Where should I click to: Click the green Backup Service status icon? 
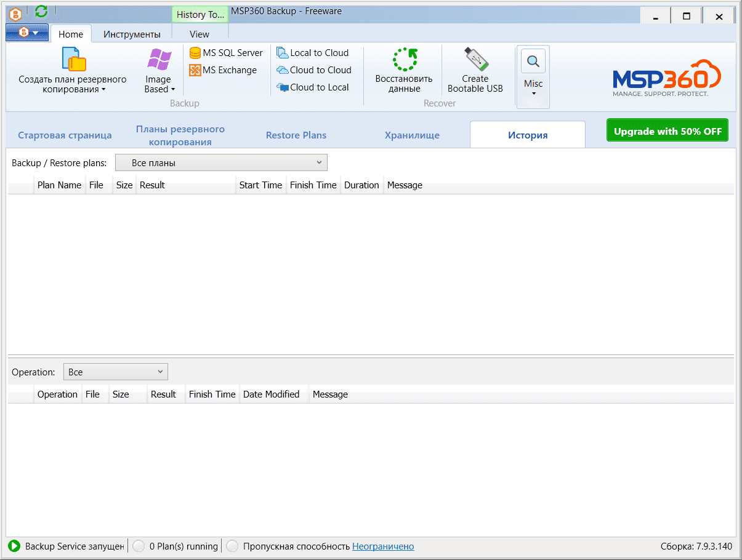[x=14, y=546]
